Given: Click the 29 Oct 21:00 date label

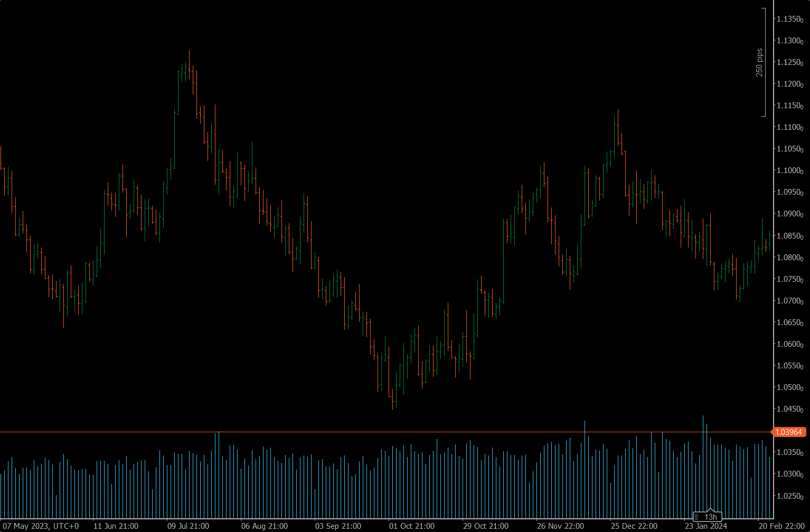Looking at the screenshot, I should 486,526.
